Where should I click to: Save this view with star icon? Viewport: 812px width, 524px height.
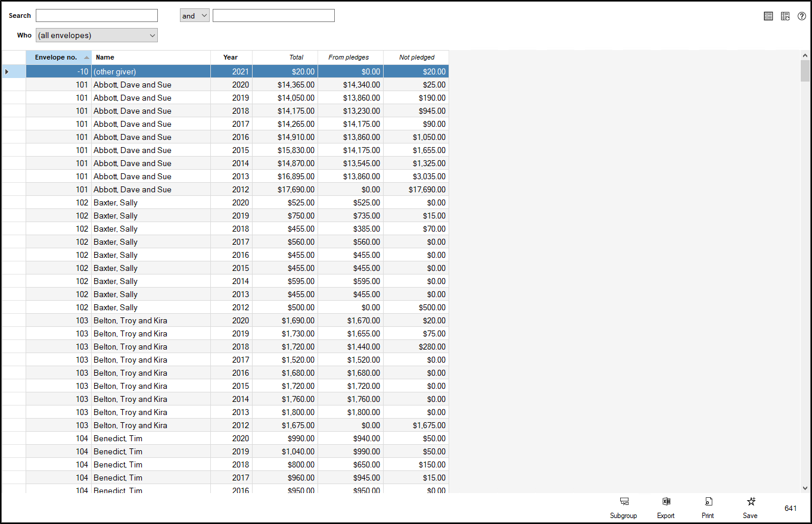pyautogui.click(x=751, y=507)
